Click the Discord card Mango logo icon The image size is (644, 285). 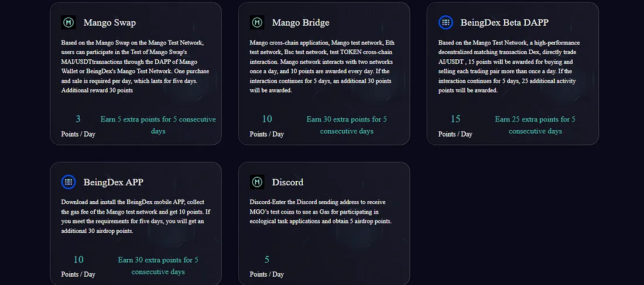pos(257,182)
